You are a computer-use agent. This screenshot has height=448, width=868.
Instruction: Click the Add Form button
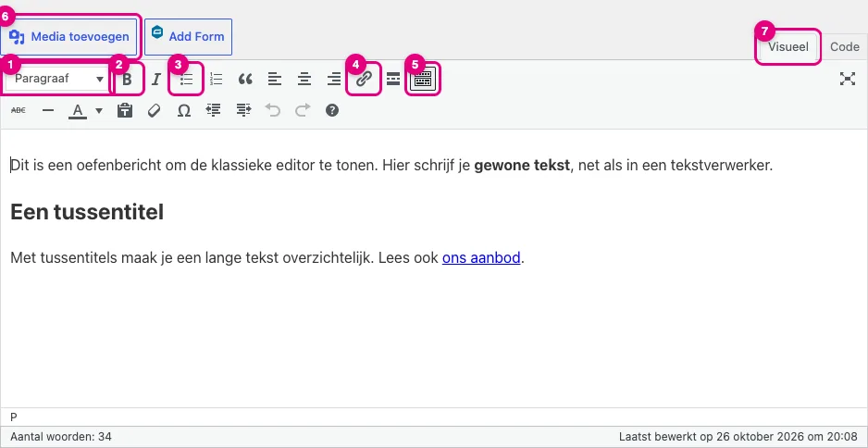pyautogui.click(x=188, y=36)
